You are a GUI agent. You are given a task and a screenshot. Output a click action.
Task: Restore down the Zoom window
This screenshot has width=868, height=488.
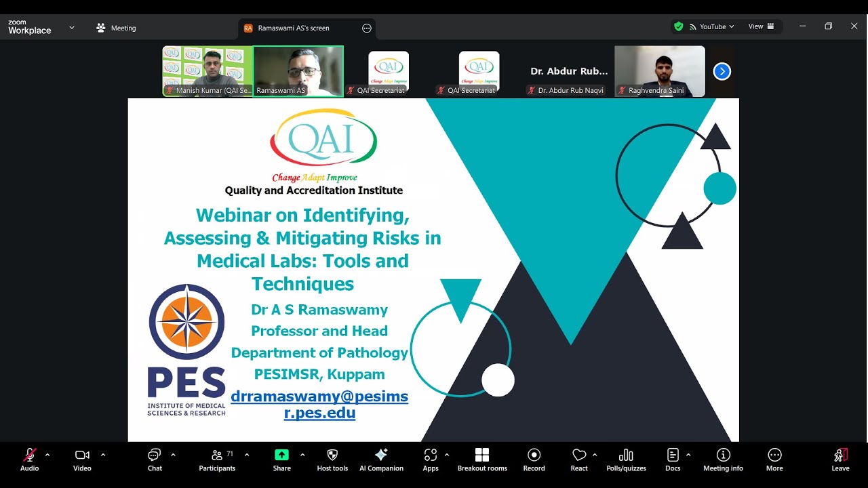click(828, 26)
